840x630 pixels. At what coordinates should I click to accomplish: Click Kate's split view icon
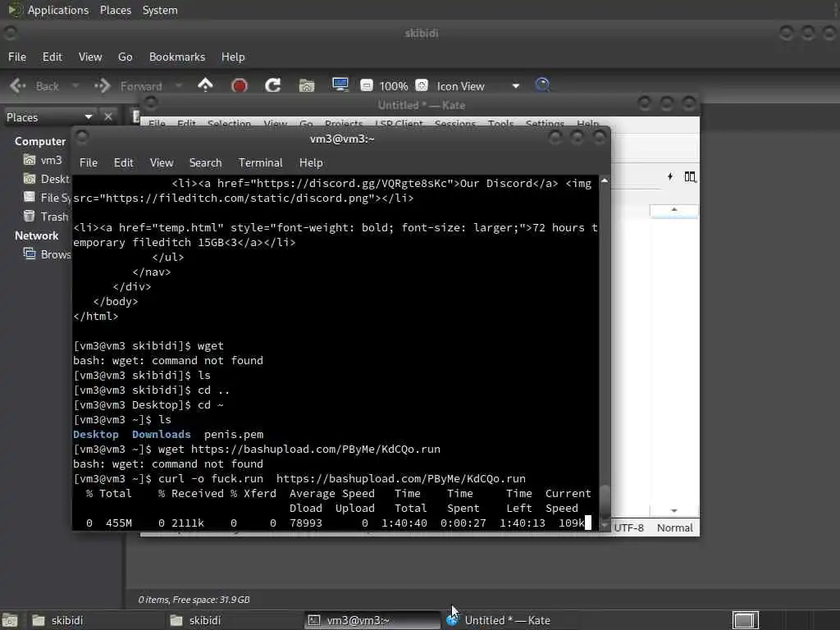click(x=690, y=176)
